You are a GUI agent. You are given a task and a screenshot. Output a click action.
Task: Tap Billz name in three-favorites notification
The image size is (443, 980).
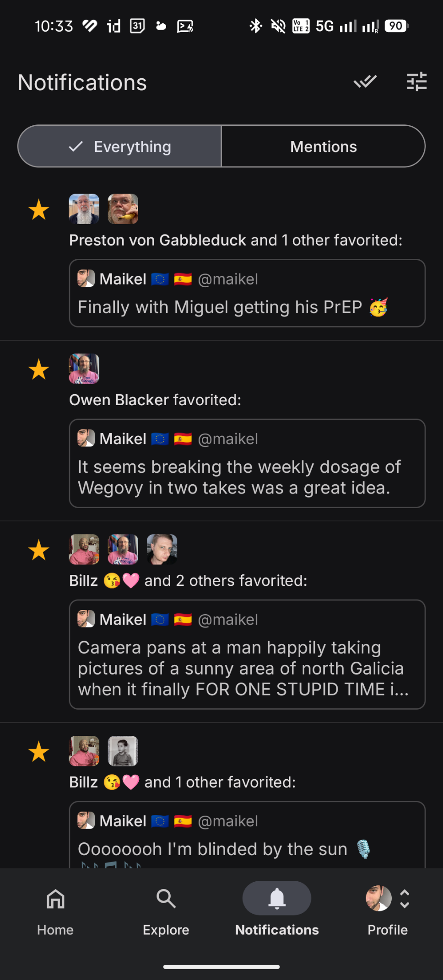[84, 580]
